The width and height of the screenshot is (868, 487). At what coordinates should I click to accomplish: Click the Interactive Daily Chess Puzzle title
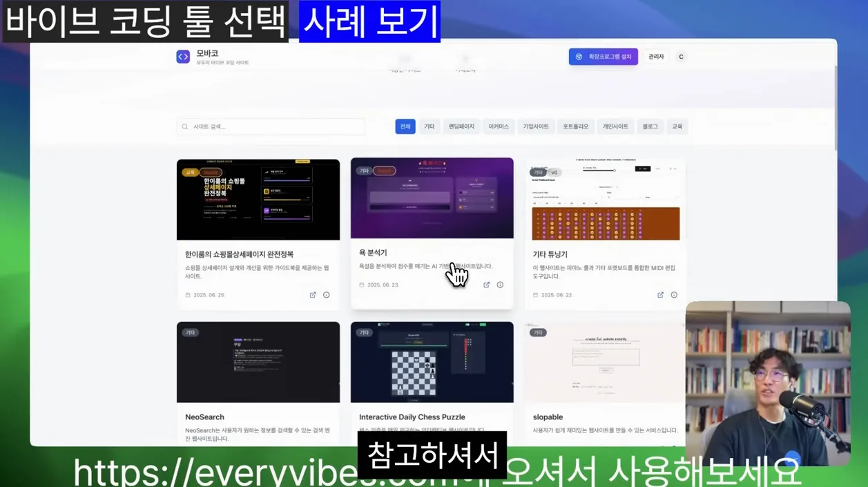pos(412,417)
